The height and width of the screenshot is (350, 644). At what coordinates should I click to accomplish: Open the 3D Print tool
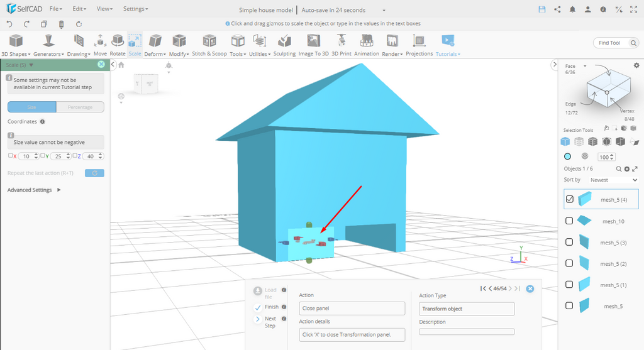(x=341, y=45)
